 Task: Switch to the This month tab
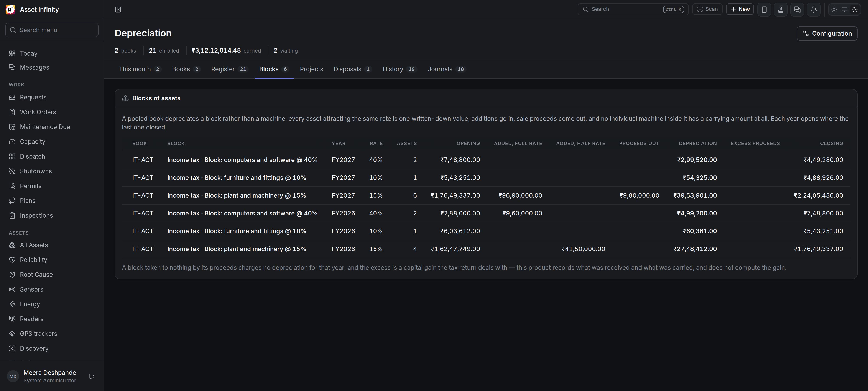(140, 69)
